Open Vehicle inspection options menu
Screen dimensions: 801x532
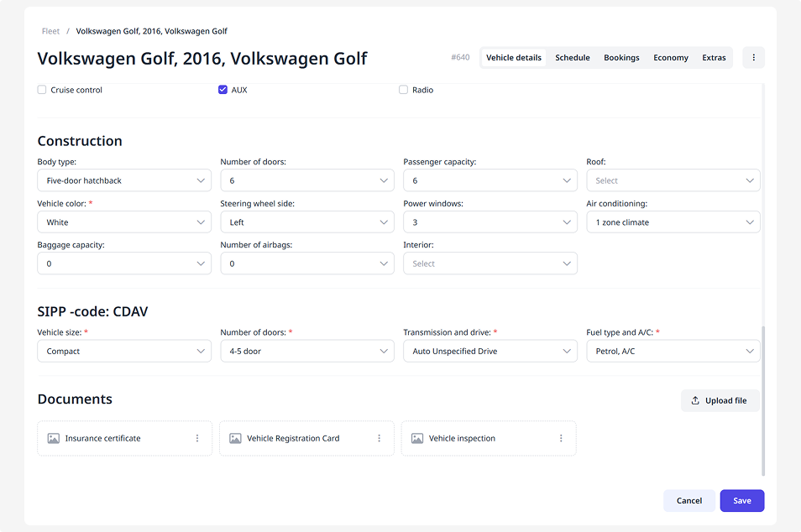[561, 438]
